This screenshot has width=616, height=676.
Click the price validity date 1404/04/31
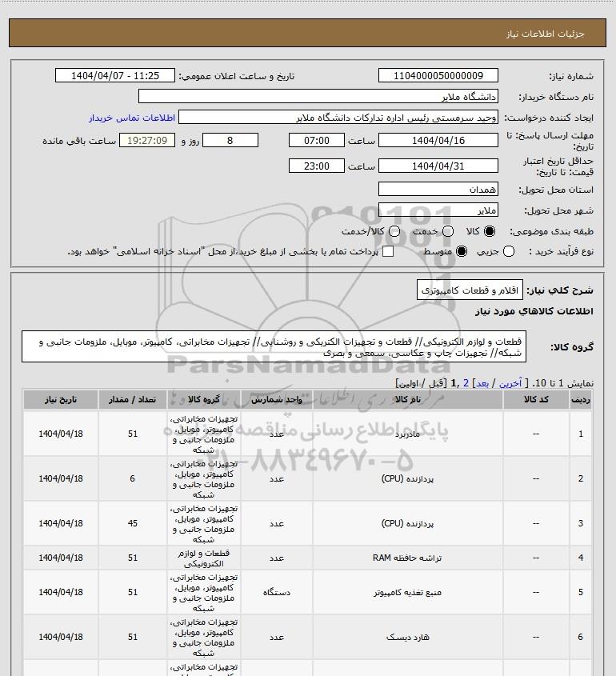point(438,166)
